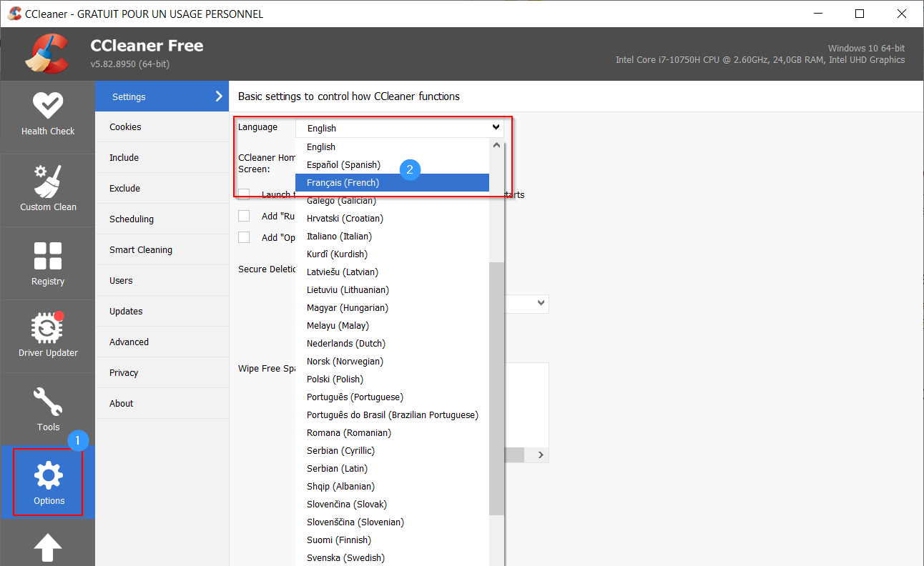The width and height of the screenshot is (924, 566).
Task: Choose Latviešu (Latvian) option
Action: click(x=393, y=272)
